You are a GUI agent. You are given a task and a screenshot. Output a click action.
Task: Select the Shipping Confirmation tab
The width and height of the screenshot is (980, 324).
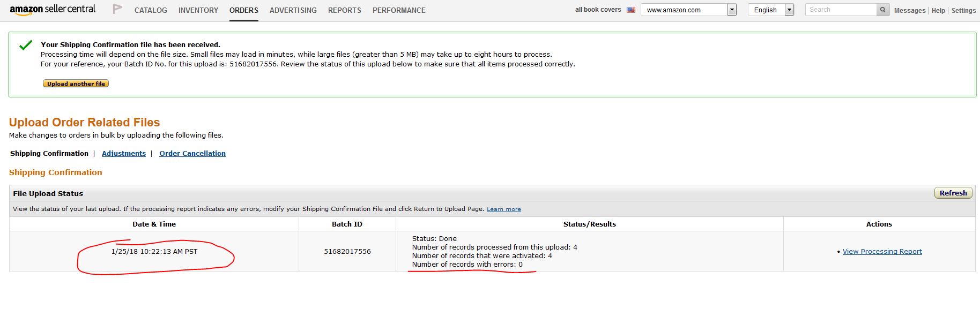(49, 153)
